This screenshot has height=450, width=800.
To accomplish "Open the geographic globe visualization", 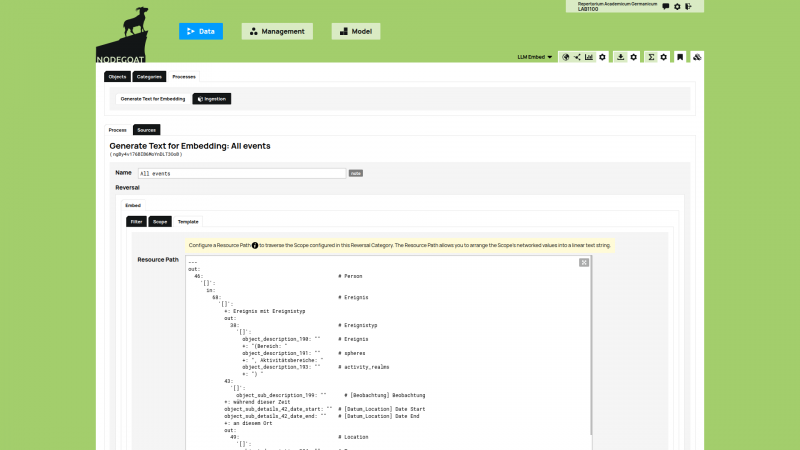I will pos(565,57).
